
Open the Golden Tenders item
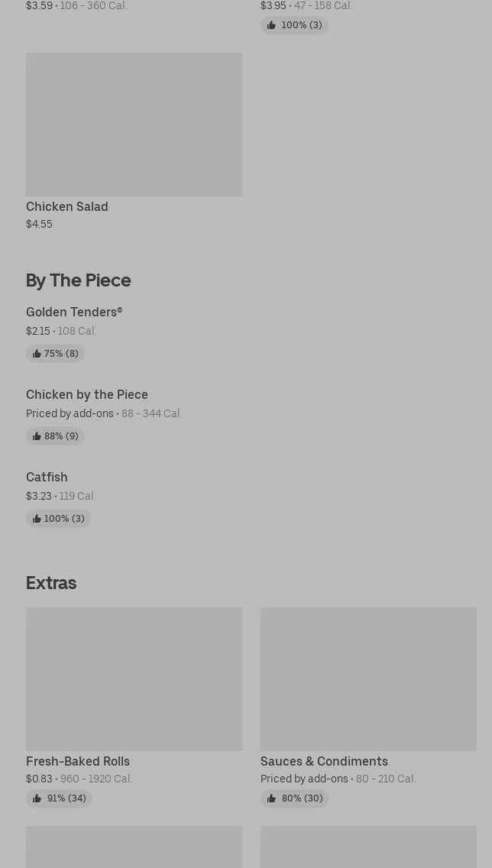(x=74, y=312)
